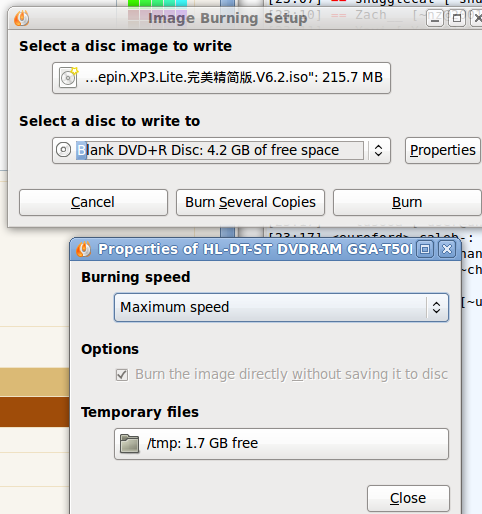
Task: Toggle burn image directly without saving checkbox
Action: click(122, 375)
